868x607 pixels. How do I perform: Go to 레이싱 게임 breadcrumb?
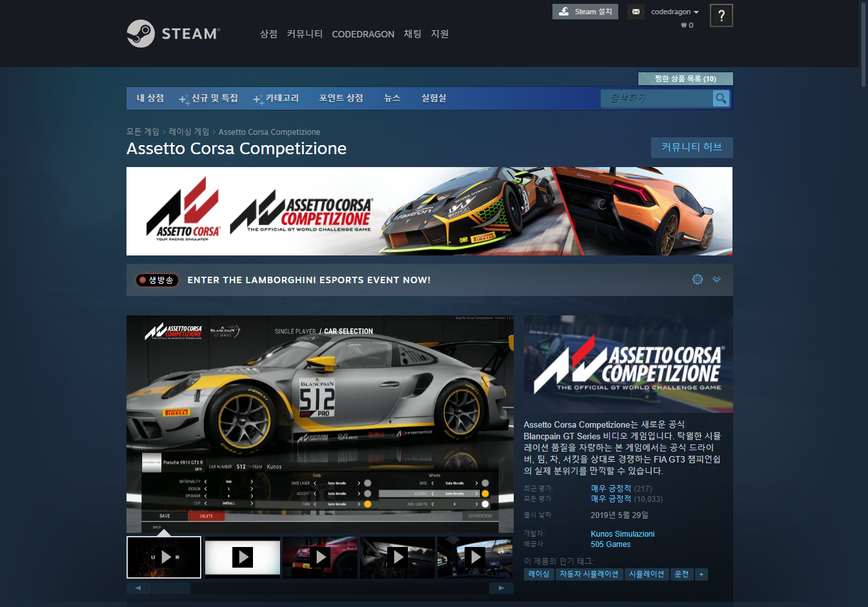[189, 132]
